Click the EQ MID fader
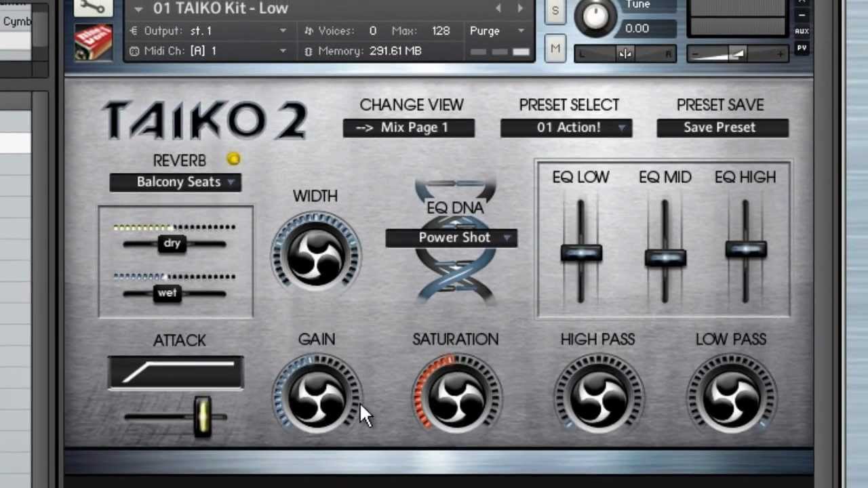 [665, 258]
